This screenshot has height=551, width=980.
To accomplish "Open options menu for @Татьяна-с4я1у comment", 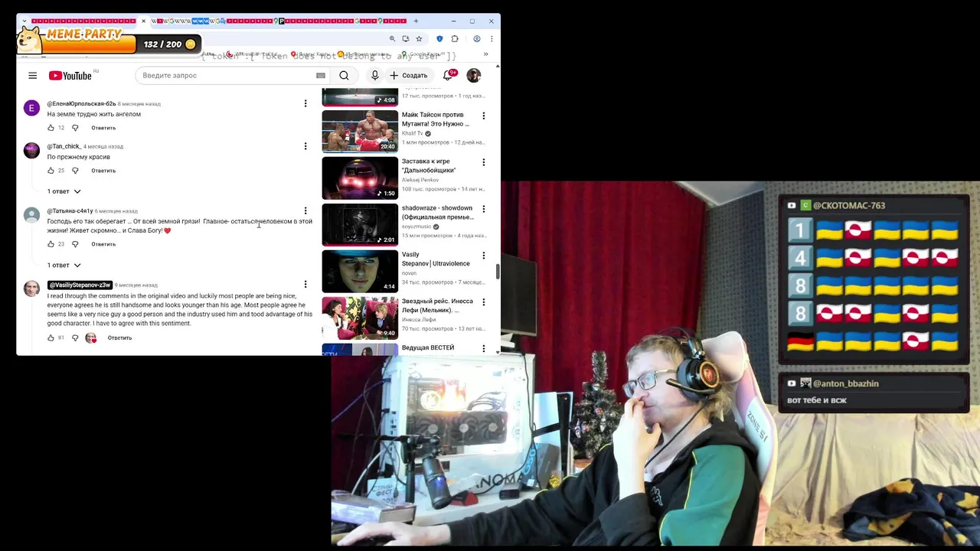I will coord(305,210).
